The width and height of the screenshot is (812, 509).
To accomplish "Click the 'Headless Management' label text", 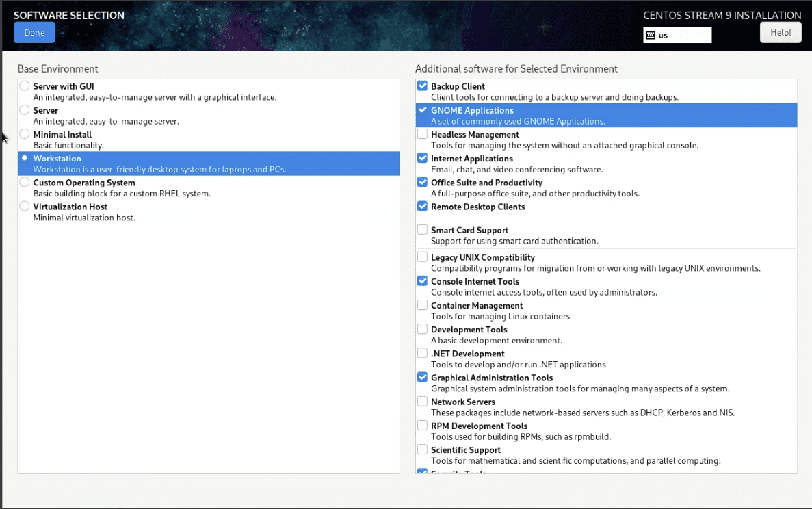I will [x=475, y=135].
